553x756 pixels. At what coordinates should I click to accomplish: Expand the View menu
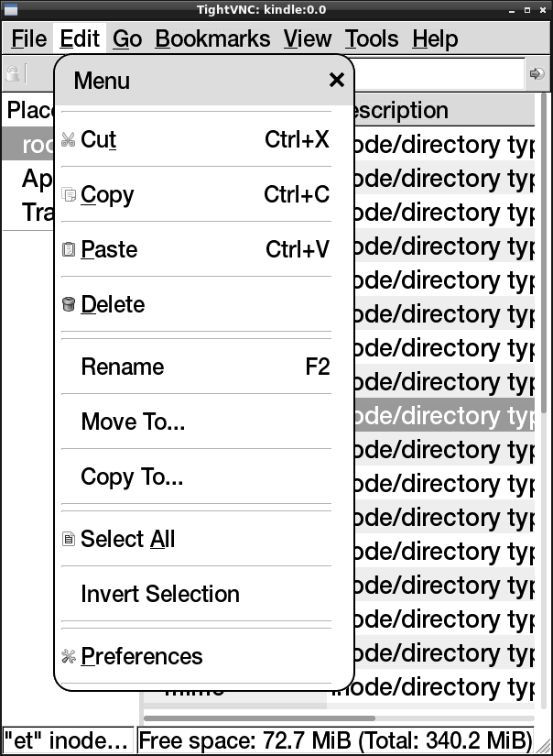tap(307, 39)
